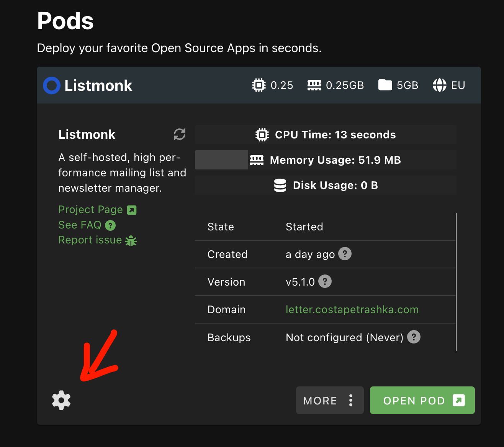Click the refresh icon beside Listmonk
Image resolution: width=504 pixels, height=447 pixels.
(180, 134)
